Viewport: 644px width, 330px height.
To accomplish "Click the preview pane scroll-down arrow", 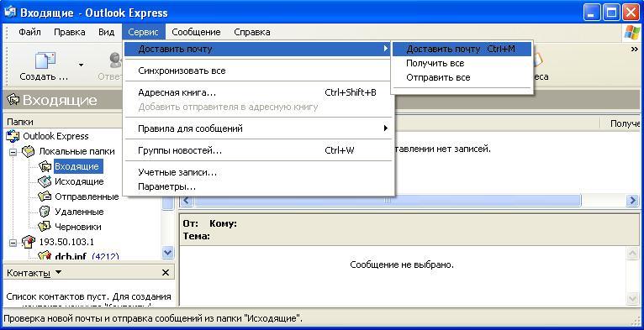I will pos(633,299).
